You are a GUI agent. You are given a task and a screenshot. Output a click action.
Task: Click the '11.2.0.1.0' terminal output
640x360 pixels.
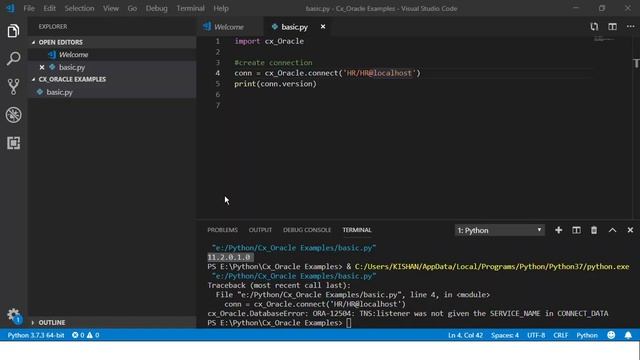[229, 257]
